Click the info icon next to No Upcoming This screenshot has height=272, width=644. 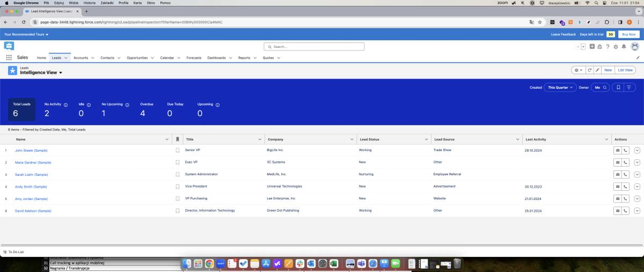tap(127, 105)
